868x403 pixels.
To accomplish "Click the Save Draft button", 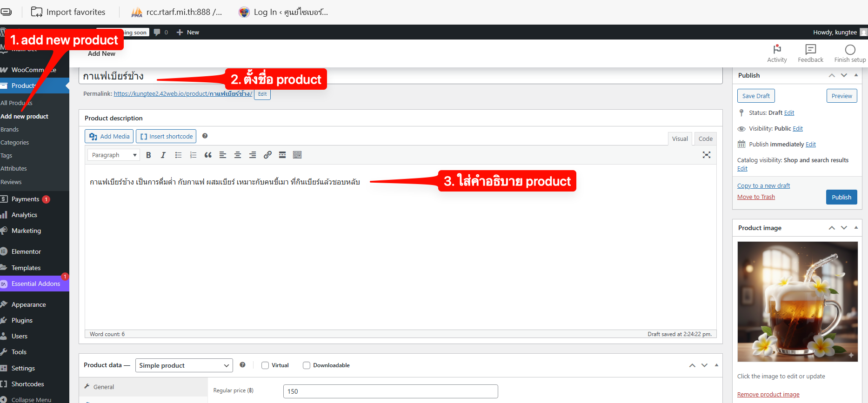I will tap(756, 96).
